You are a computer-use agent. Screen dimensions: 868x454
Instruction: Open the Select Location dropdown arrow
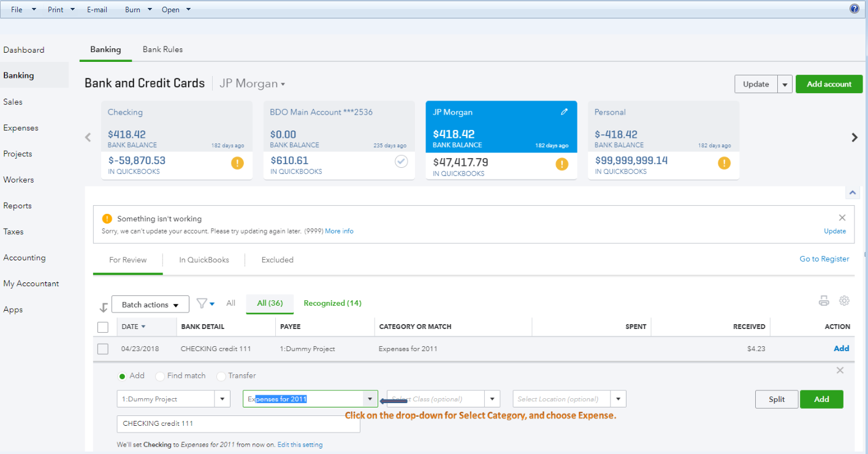click(618, 399)
